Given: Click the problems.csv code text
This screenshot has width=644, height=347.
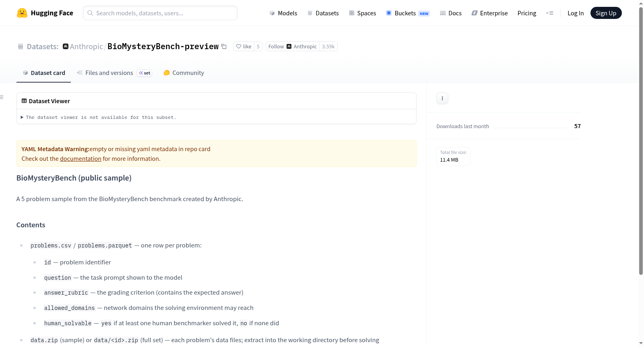Looking at the screenshot, I should point(51,245).
